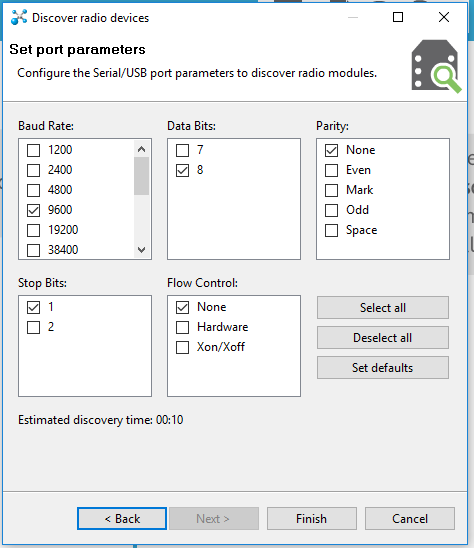The width and height of the screenshot is (474, 548).
Task: Click the Baud Rate scrollbar thumb
Action: [x=142, y=176]
